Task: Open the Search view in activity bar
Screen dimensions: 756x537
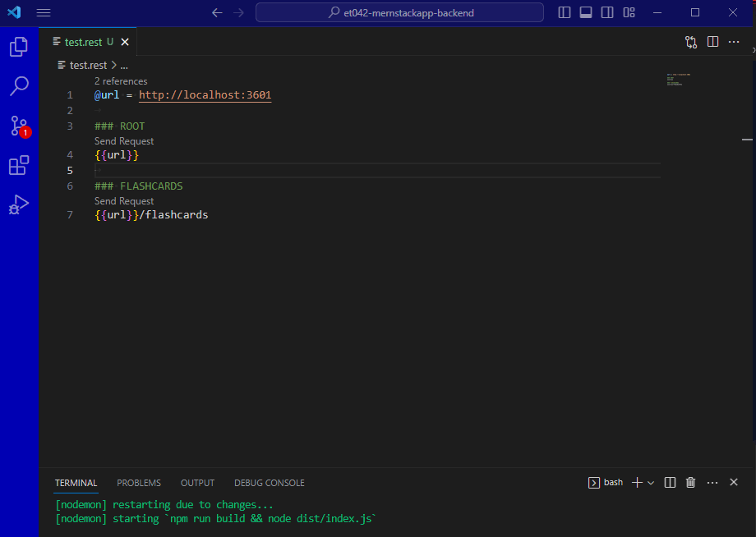Action: 19,86
